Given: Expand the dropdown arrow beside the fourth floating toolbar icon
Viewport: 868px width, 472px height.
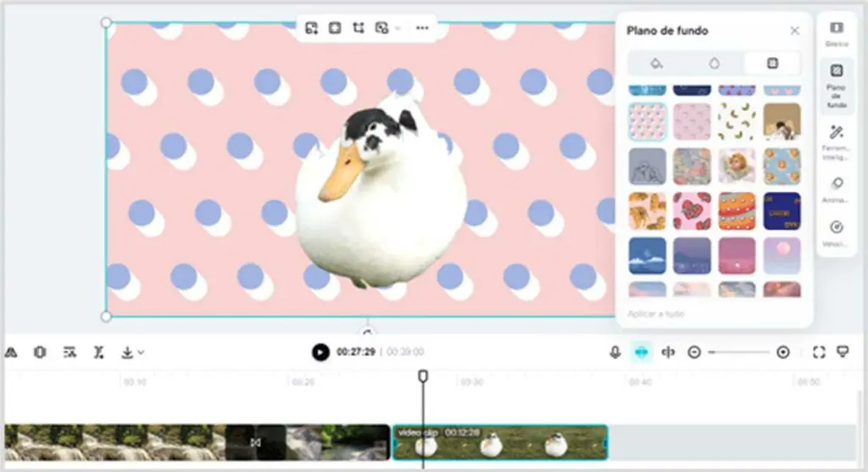Looking at the screenshot, I should (x=398, y=29).
